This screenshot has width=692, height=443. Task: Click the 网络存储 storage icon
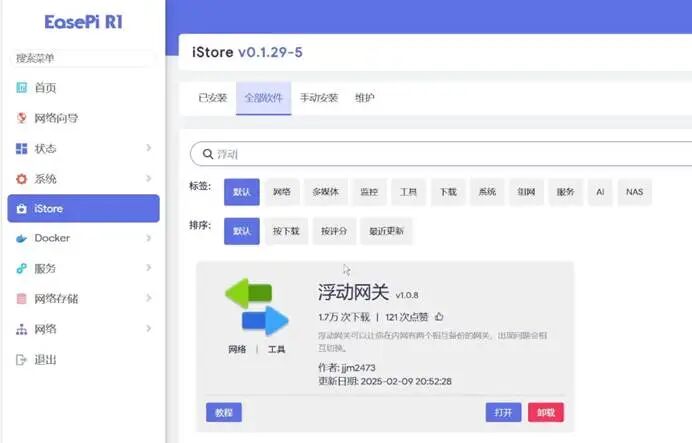click(22, 299)
